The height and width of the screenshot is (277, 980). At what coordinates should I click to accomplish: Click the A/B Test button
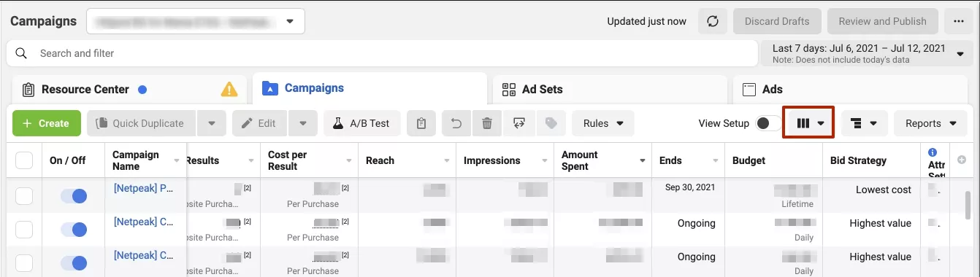coord(362,123)
